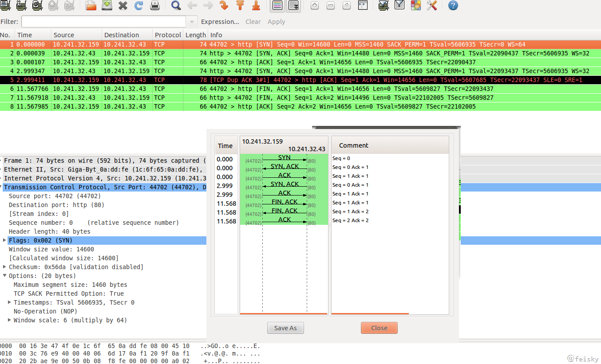Click the Save capture file icon

point(107,6)
